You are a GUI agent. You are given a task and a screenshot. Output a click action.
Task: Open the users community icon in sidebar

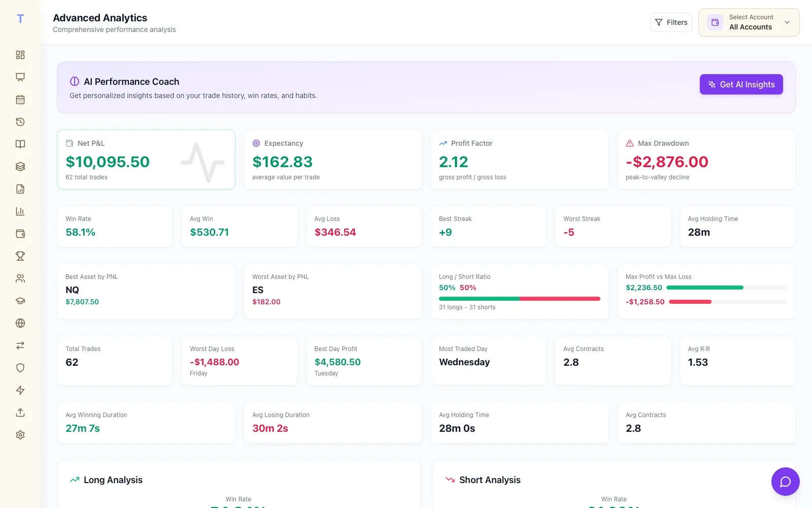[20, 278]
